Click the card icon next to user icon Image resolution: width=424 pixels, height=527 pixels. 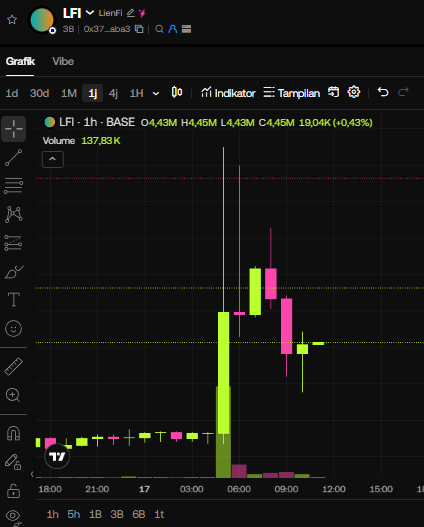pyautogui.click(x=186, y=29)
